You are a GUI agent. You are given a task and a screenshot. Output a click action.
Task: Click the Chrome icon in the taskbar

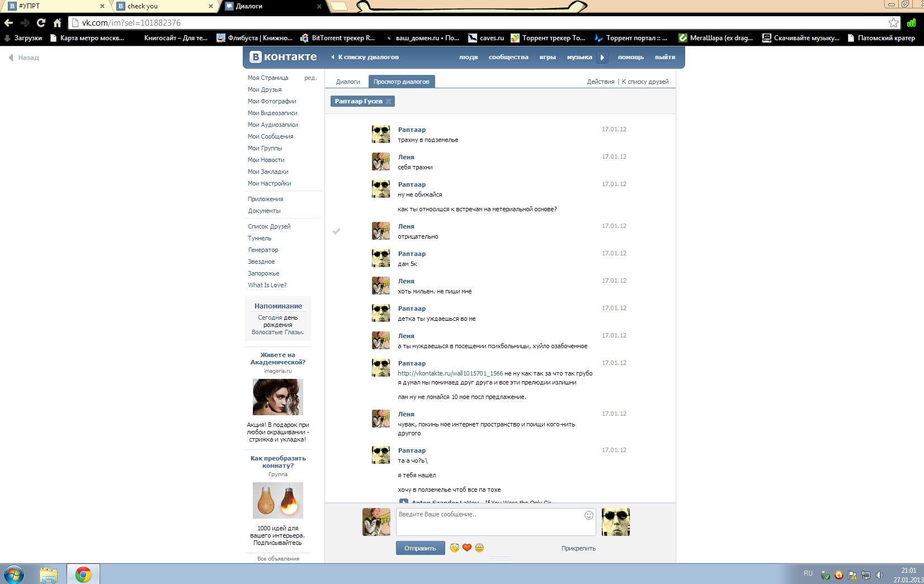point(83,574)
